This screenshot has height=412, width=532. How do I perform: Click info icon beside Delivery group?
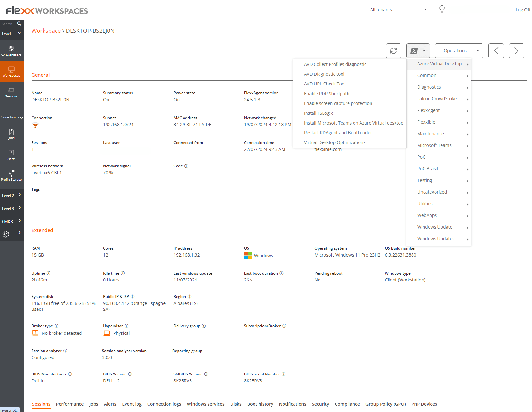pos(204,326)
